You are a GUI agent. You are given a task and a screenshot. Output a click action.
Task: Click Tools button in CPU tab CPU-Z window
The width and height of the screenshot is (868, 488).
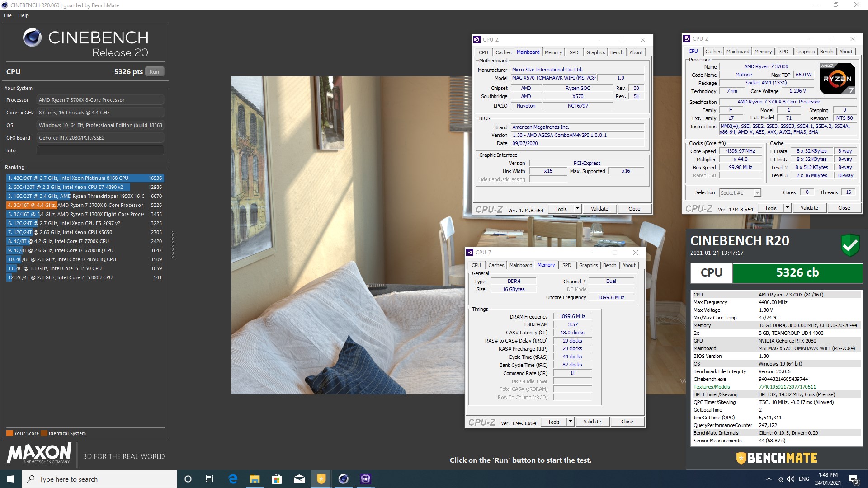click(x=771, y=208)
